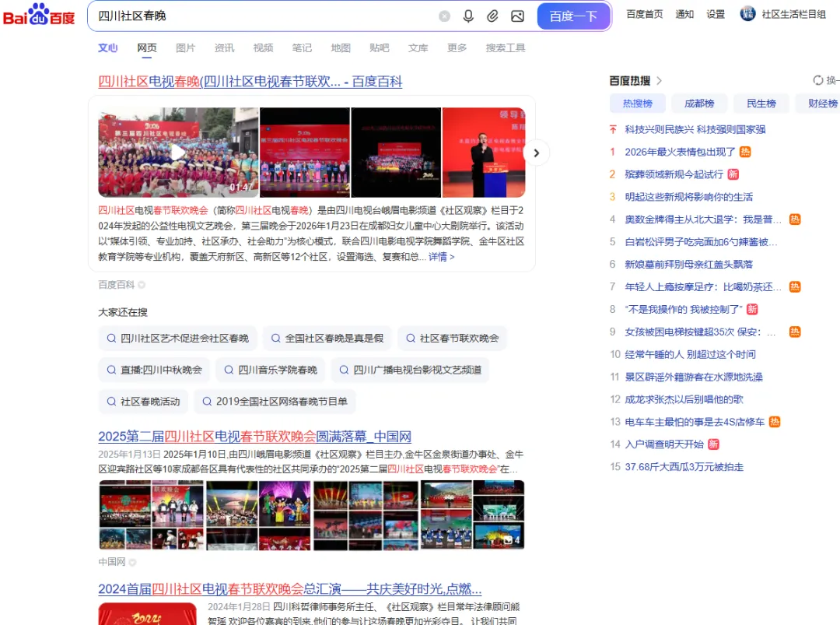
Task: Open the 四川社区电视春晚 百度百科 result
Action: (250, 82)
